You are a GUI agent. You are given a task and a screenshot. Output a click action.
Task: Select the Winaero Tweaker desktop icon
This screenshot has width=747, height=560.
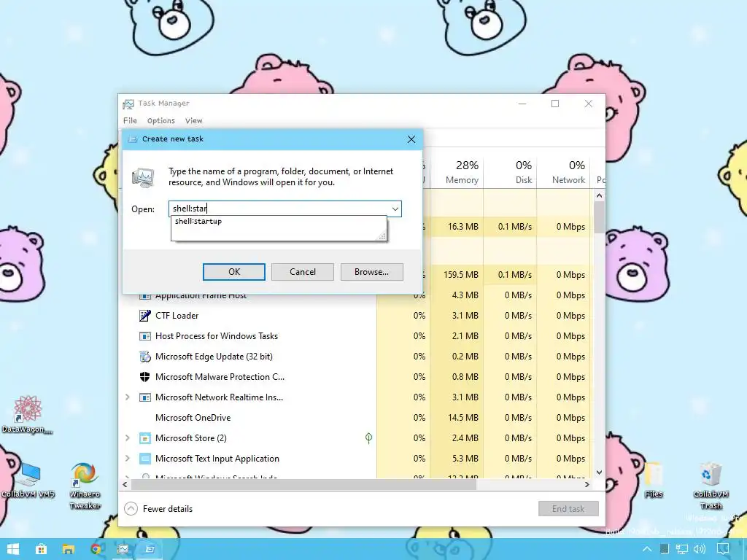pyautogui.click(x=85, y=486)
